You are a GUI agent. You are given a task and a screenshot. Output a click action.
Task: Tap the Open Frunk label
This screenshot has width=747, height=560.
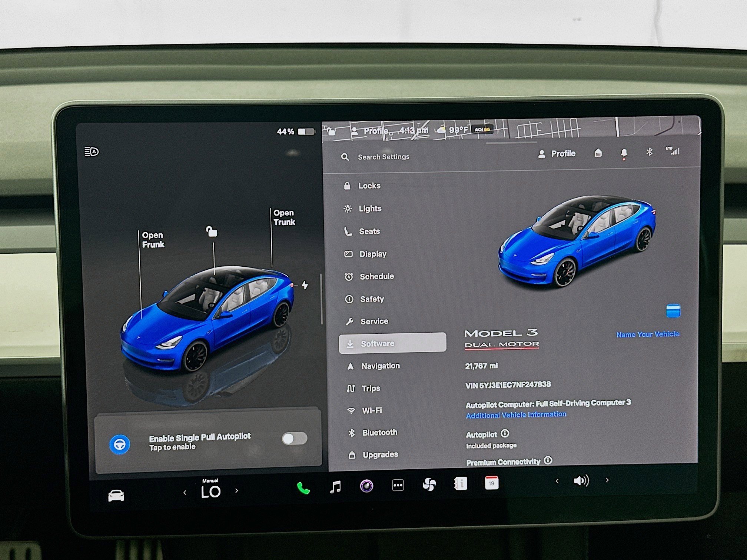coord(153,240)
